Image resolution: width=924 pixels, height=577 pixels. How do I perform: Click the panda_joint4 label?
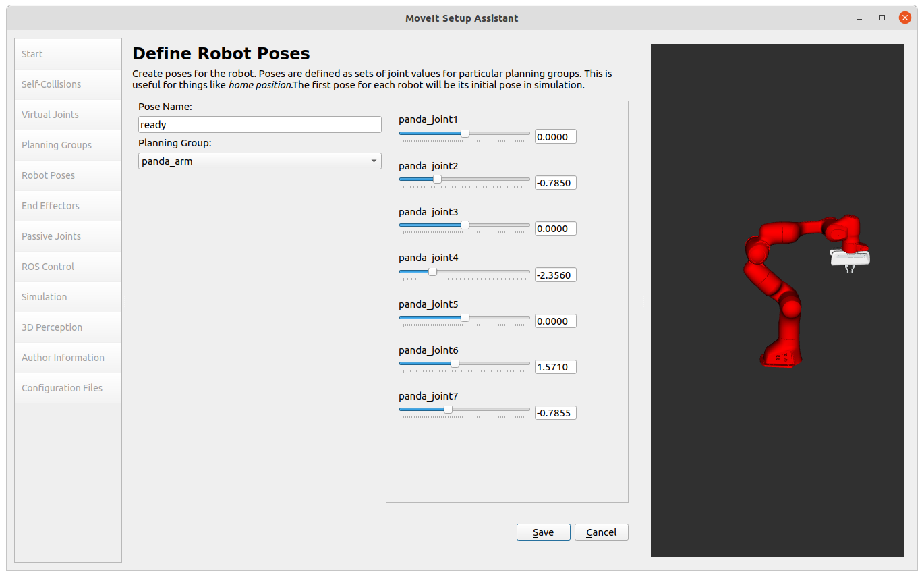(x=428, y=258)
